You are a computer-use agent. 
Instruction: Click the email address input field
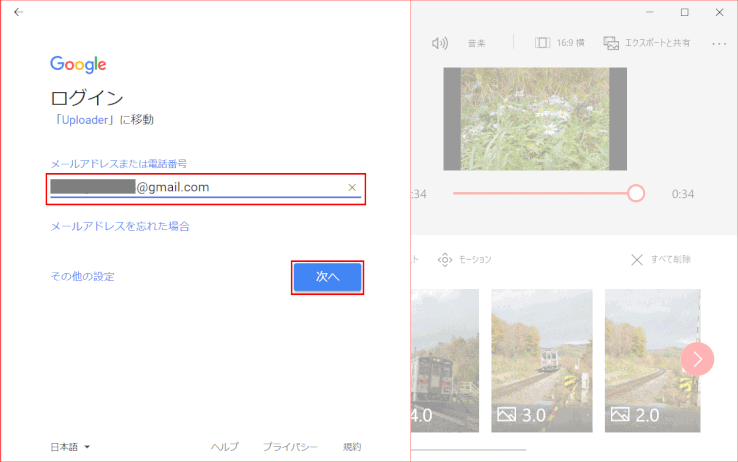click(206, 188)
